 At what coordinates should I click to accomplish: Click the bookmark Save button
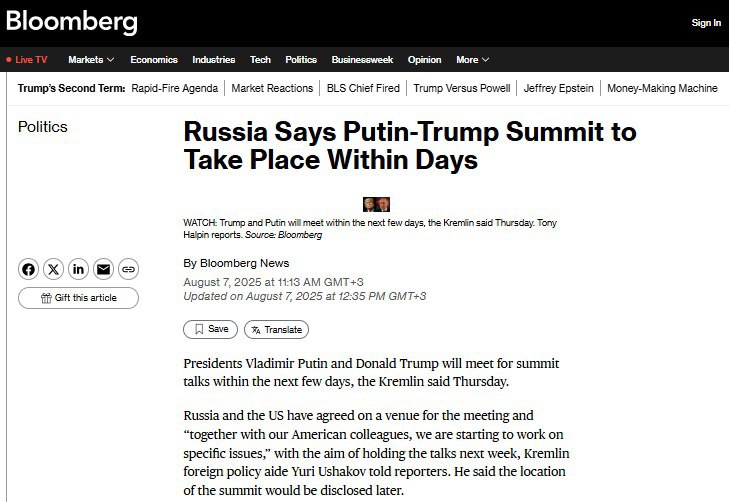pyautogui.click(x=211, y=329)
